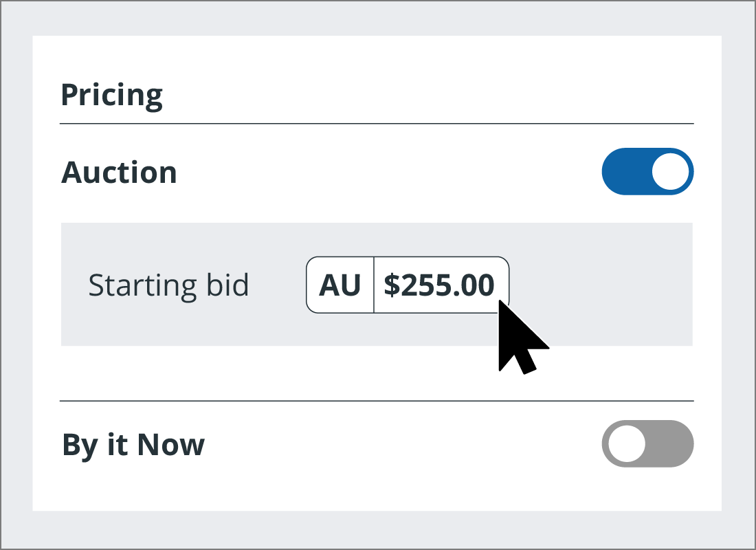Screen dimensions: 756x550
Task: Click the divider line below Pricing
Action: 377,124
